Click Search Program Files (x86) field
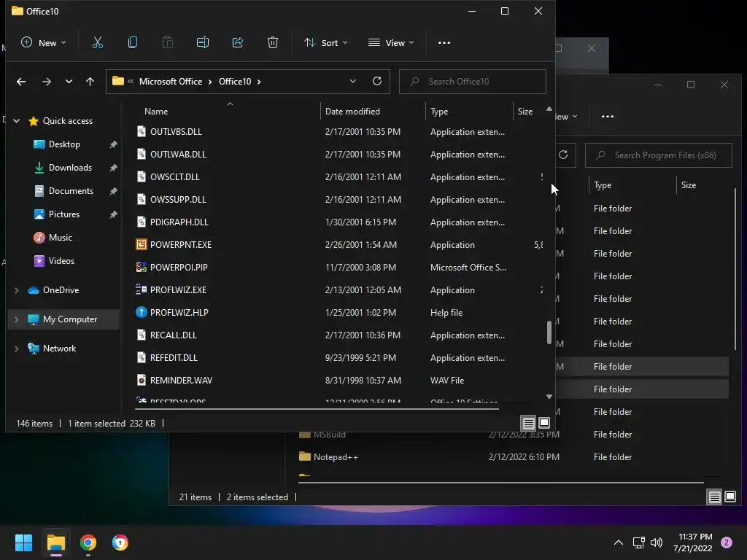The image size is (747, 560). (x=659, y=155)
